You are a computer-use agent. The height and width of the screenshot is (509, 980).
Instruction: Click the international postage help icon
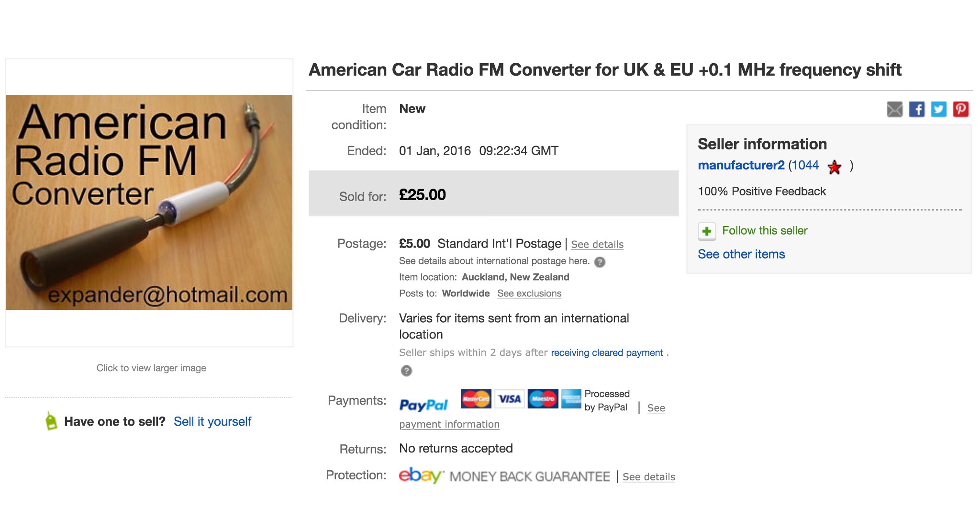tap(600, 262)
